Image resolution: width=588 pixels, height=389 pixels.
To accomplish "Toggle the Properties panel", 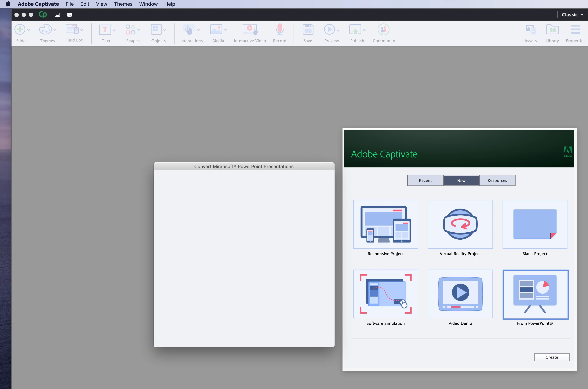I will coord(575,30).
